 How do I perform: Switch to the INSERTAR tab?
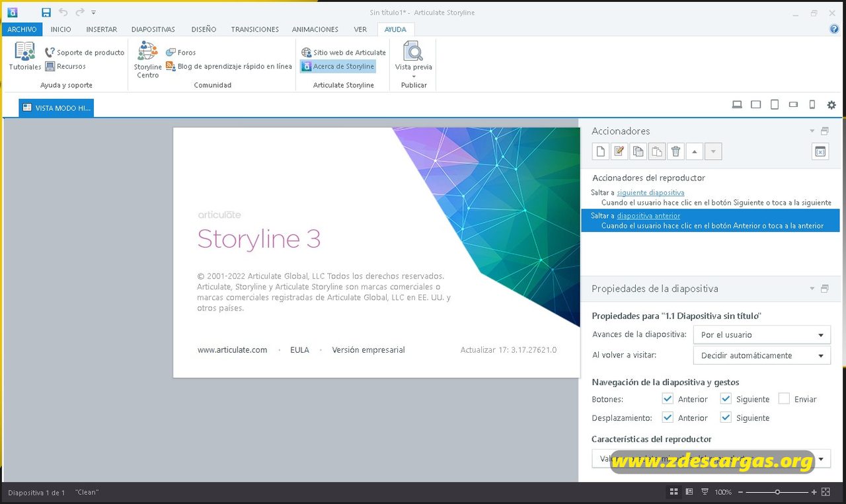102,29
